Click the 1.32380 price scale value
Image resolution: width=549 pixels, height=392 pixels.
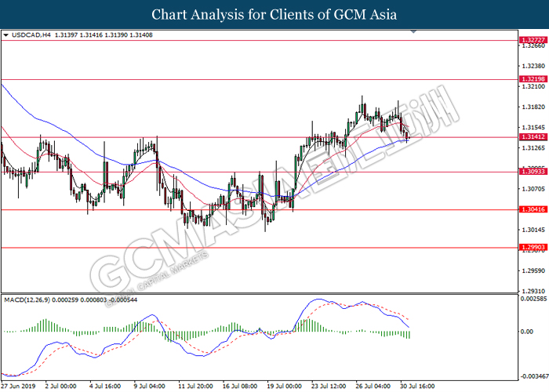click(x=533, y=66)
